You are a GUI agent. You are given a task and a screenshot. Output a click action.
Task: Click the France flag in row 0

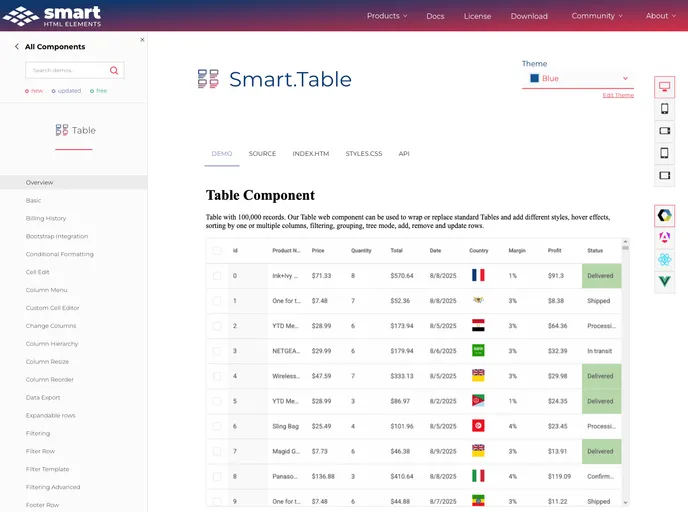pos(478,275)
